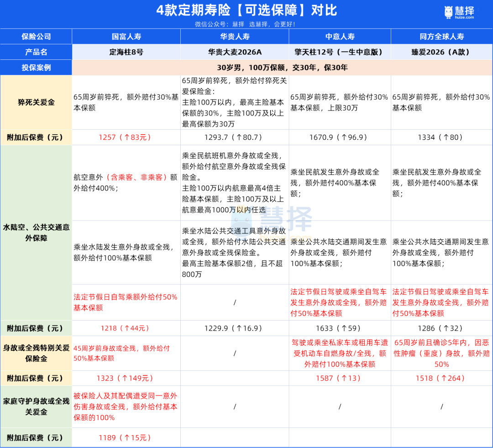Click product name 定海柱8号
Image resolution: width=493 pixels, height=448 pixels.
[x=126, y=52]
